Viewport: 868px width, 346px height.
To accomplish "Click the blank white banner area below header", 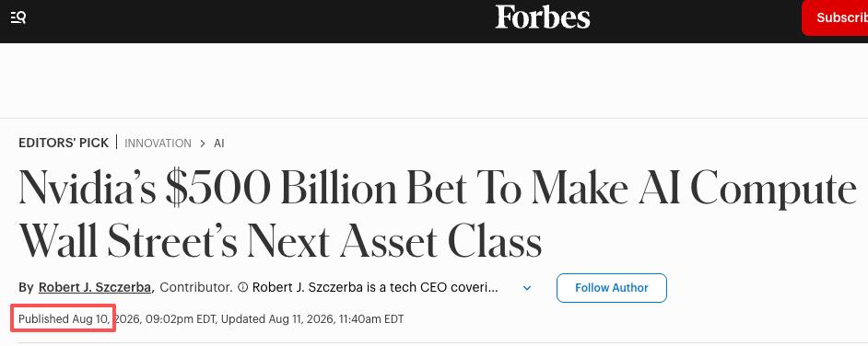I will [434, 80].
